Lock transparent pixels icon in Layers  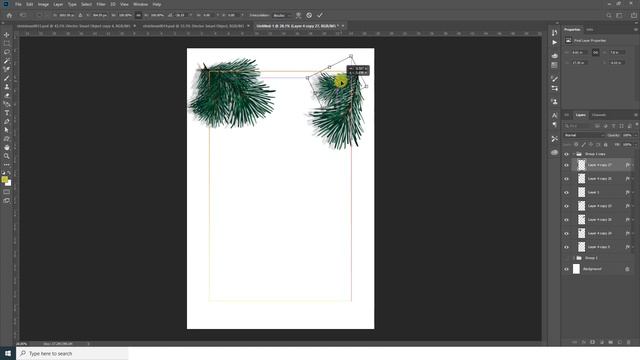[x=576, y=144]
